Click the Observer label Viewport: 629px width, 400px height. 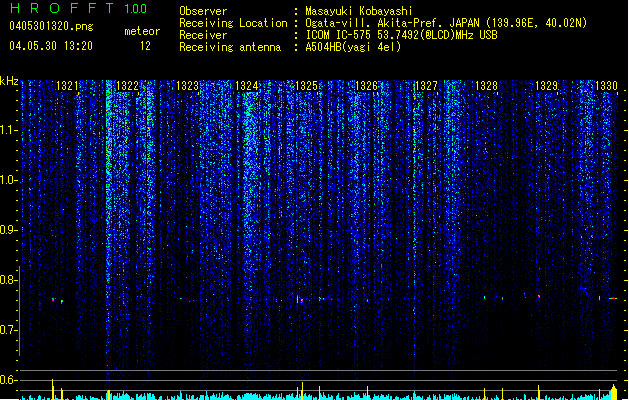pos(203,11)
